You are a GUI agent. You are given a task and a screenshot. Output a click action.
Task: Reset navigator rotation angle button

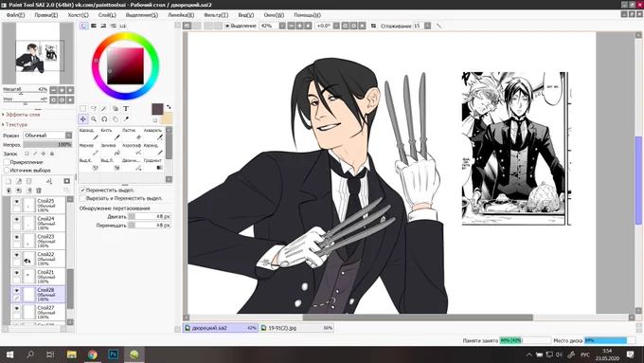click(70, 100)
